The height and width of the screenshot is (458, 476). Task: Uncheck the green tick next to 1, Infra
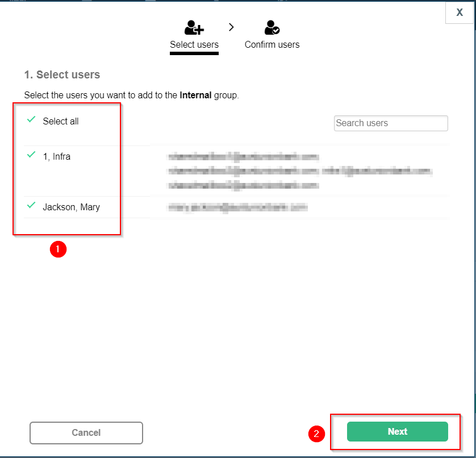click(31, 155)
